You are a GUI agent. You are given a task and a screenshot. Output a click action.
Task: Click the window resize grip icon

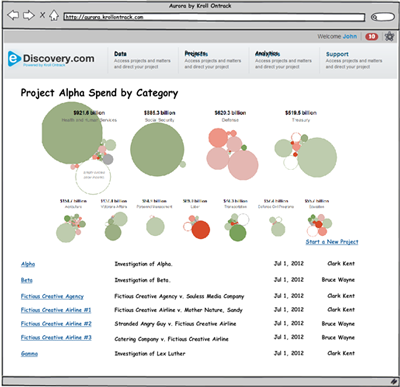pyautogui.click(x=394, y=381)
